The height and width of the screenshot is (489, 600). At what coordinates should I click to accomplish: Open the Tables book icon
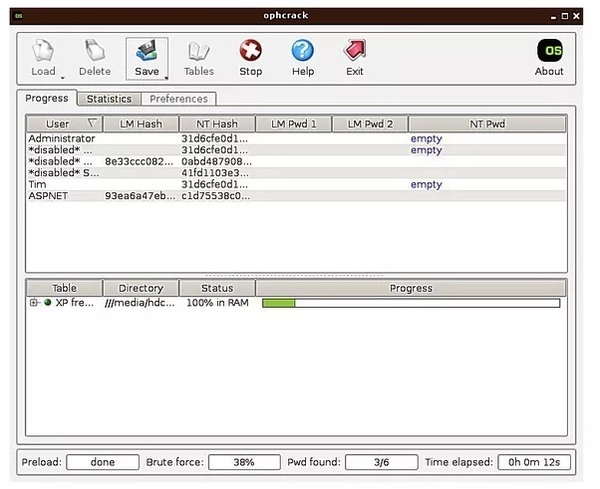click(x=199, y=51)
